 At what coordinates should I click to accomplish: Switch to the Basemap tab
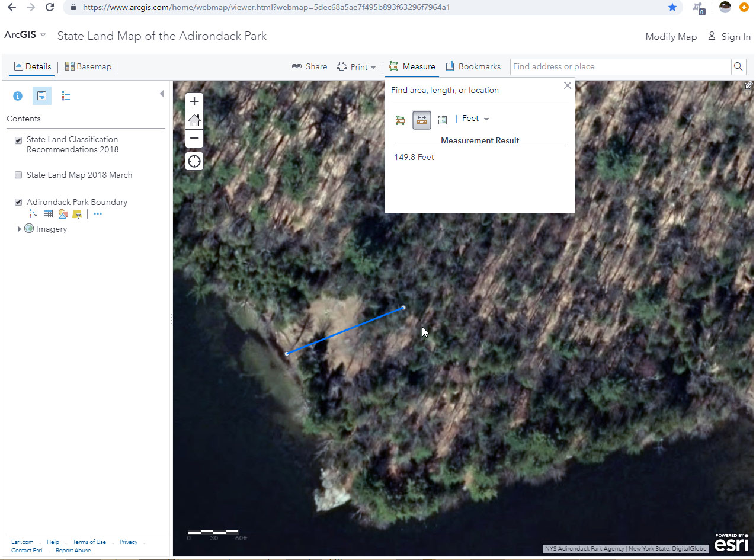coord(88,66)
